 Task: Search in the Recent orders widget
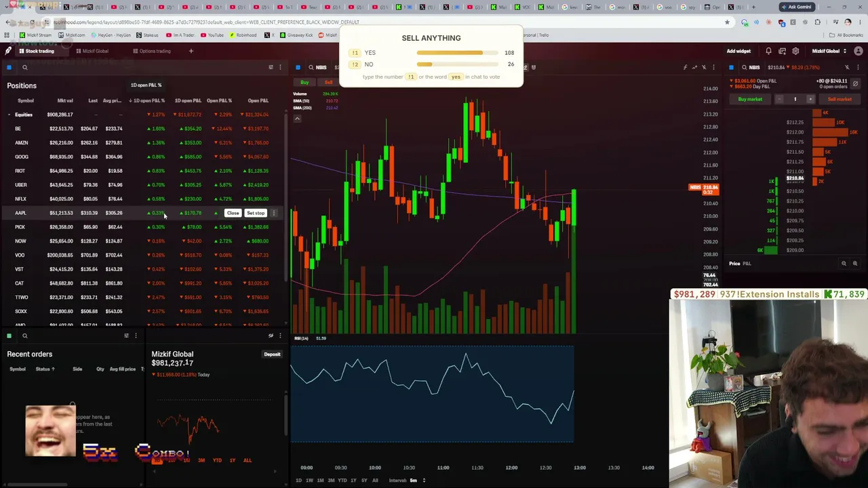coord(24,335)
